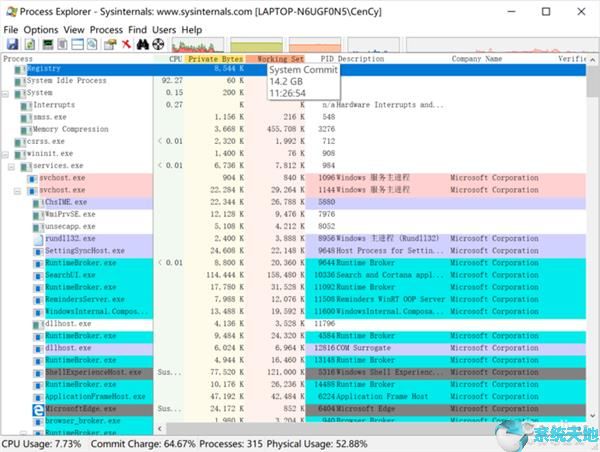Click the orange physical memory mini graph
This screenshot has width=600, height=452.
(x=315, y=45)
